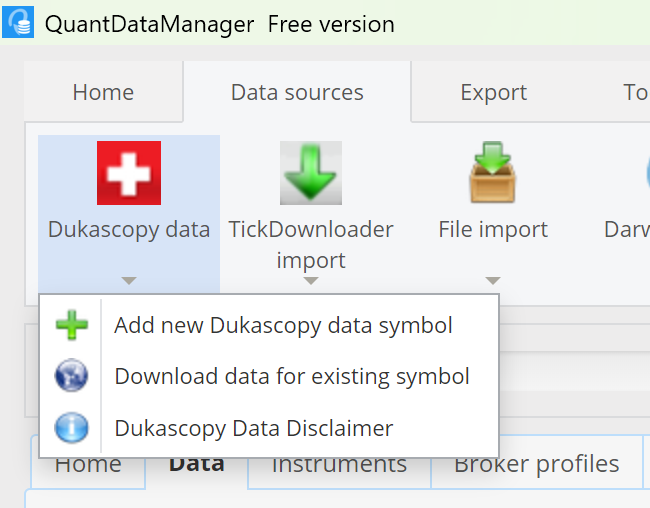
Task: Click the green plus icon in menu
Action: pos(71,325)
